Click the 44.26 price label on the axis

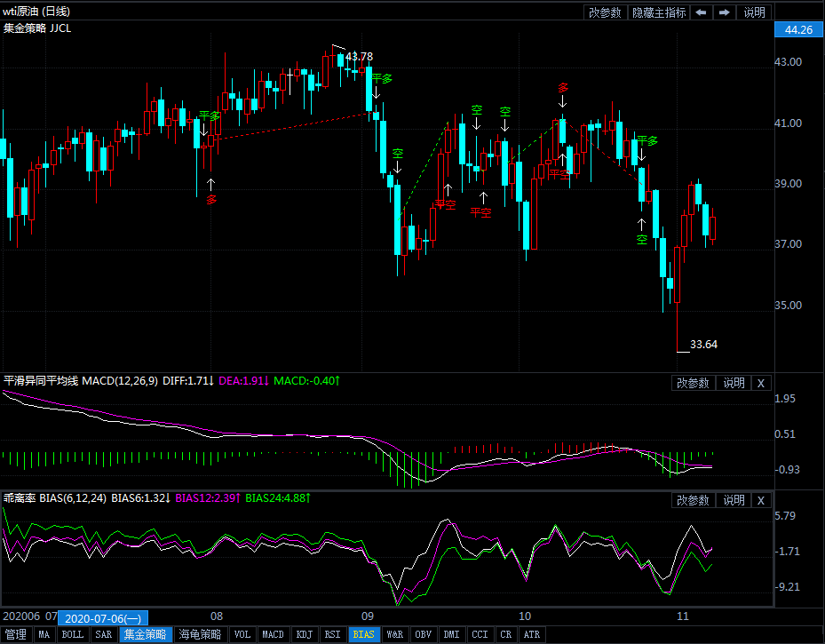point(794,30)
